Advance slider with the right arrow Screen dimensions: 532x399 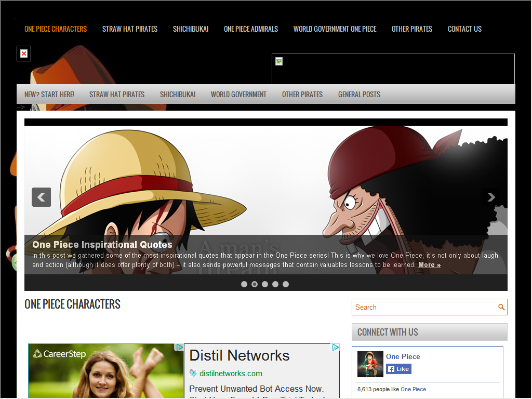(491, 197)
